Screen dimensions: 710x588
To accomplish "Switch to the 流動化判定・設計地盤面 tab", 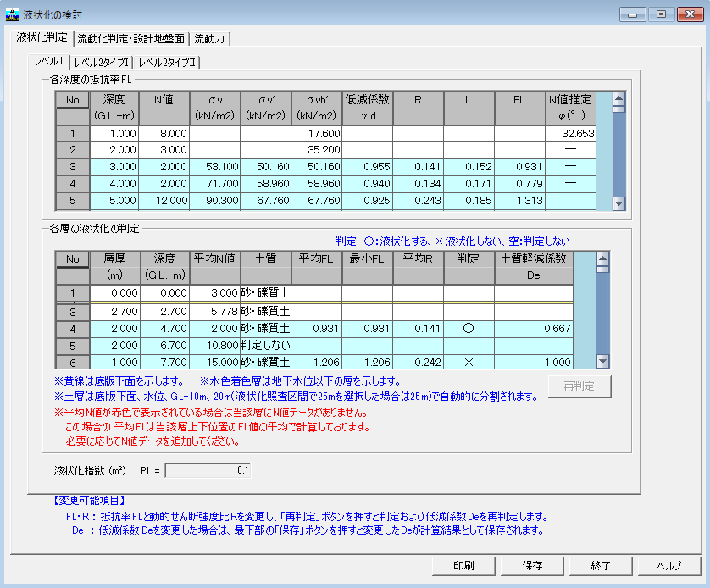I will [130, 39].
